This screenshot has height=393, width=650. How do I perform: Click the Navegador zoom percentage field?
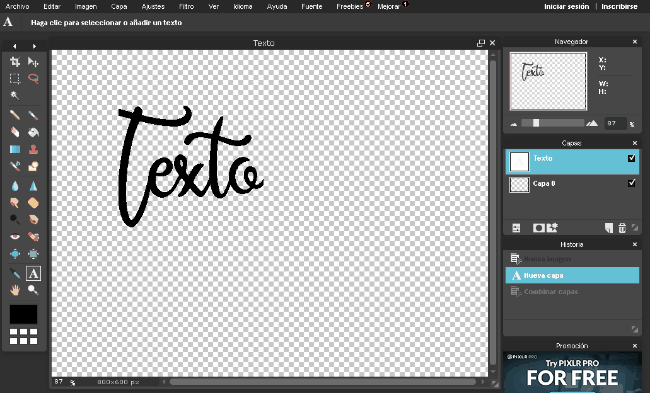coord(615,124)
